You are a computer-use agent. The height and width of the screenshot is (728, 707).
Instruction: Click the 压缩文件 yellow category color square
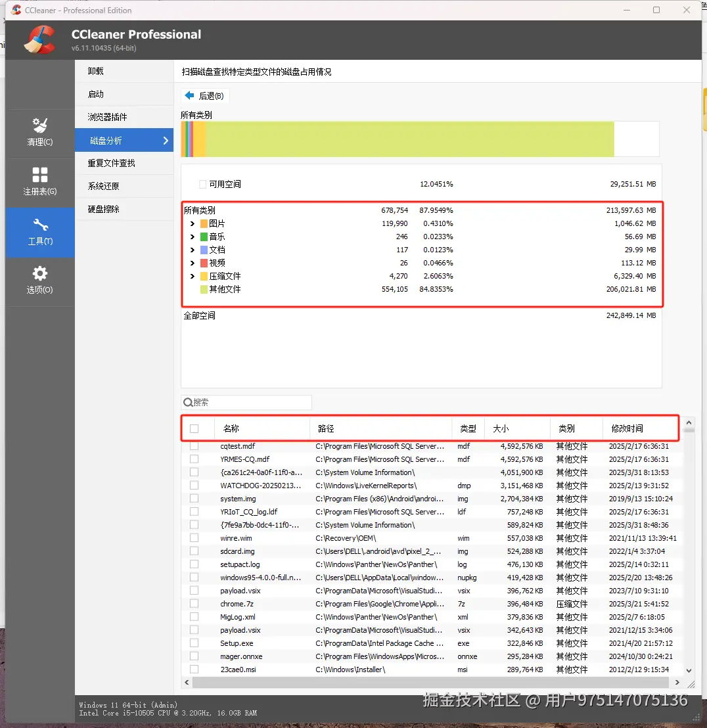(x=204, y=276)
